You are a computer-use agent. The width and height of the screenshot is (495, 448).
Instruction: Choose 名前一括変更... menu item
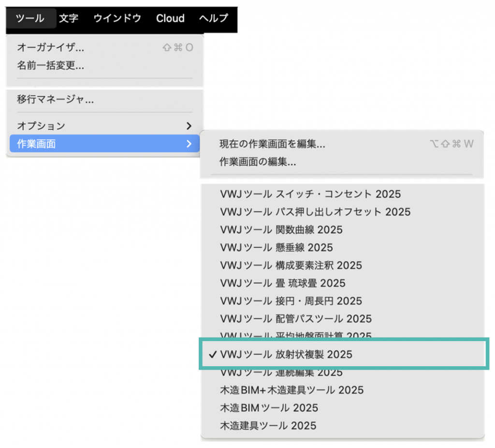pyautogui.click(x=104, y=65)
